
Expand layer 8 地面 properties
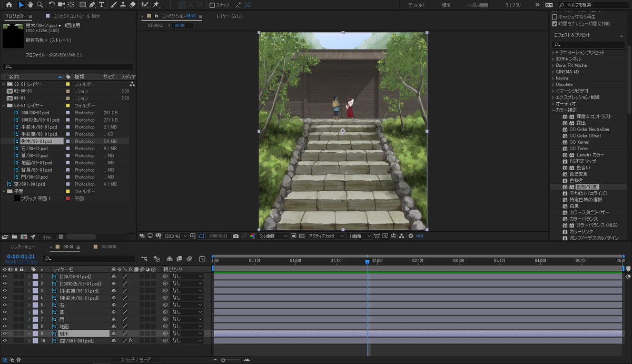pyautogui.click(x=29, y=327)
